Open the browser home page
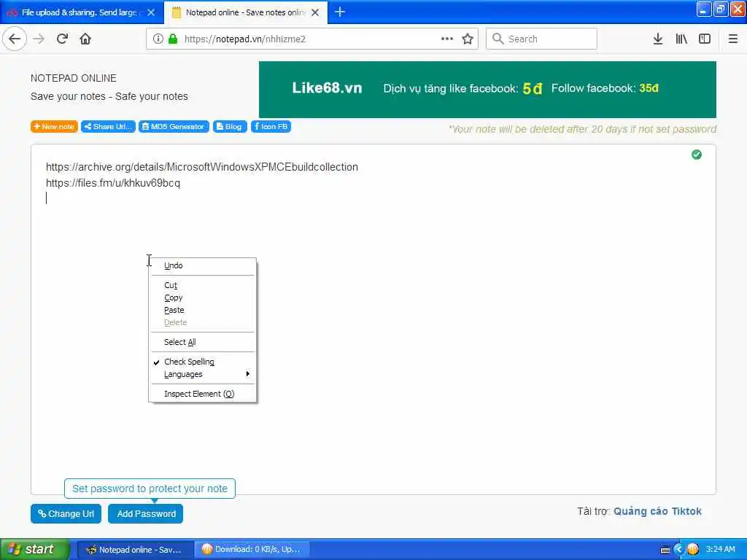 (x=85, y=39)
